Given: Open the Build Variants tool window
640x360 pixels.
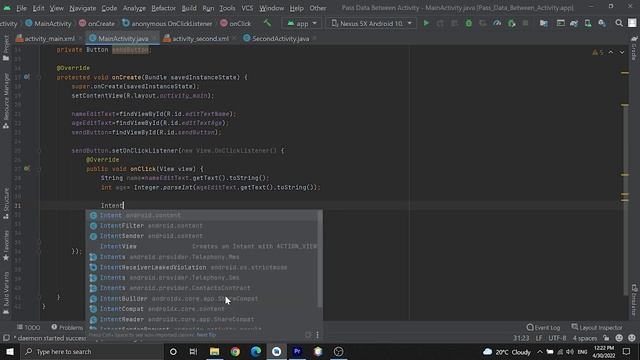Looking at the screenshot, I should coord(6,293).
